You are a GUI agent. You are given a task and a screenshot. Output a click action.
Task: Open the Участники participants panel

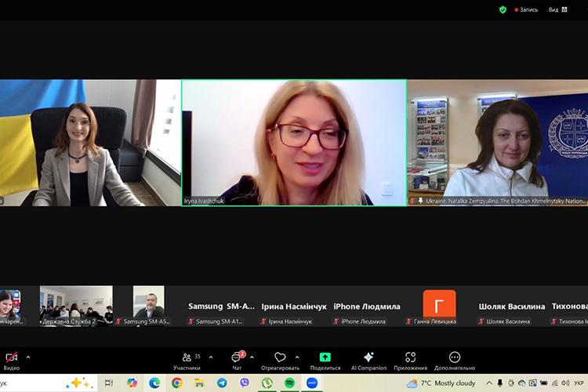click(187, 361)
